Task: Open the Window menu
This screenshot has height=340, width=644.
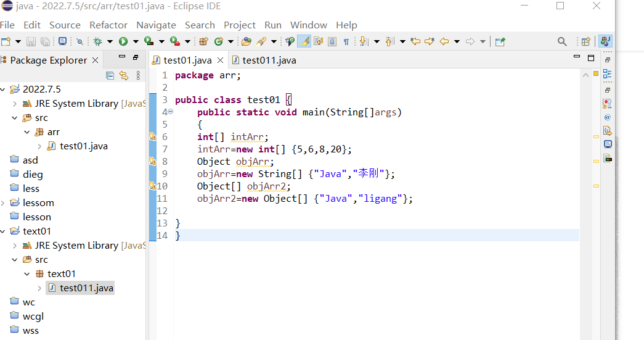Action: tap(309, 25)
